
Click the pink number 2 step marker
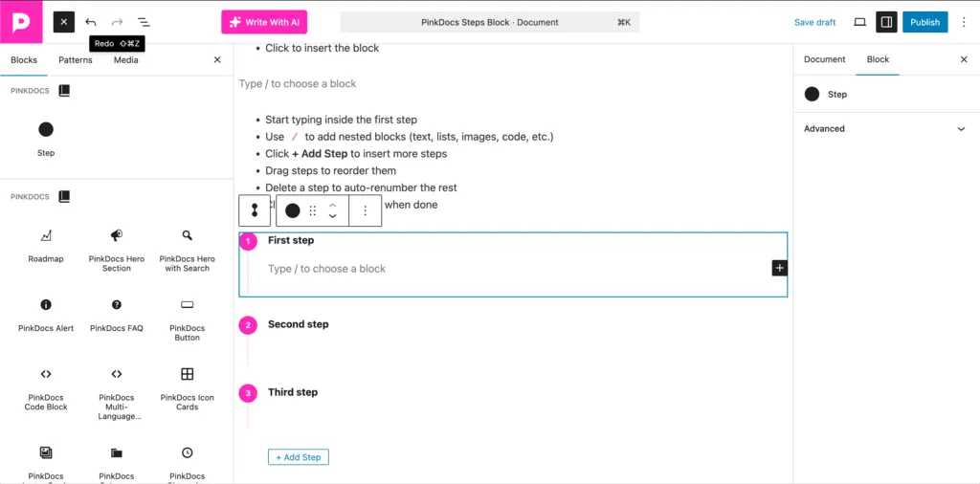click(x=248, y=325)
